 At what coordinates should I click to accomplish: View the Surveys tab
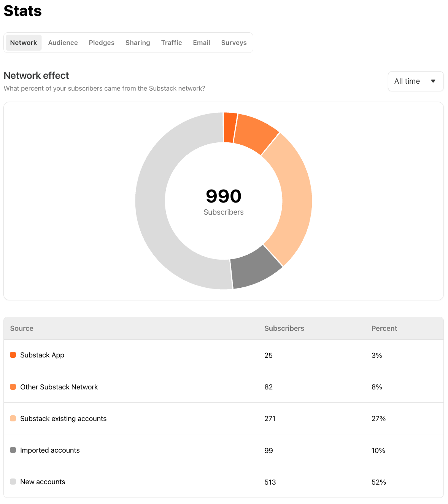click(234, 43)
